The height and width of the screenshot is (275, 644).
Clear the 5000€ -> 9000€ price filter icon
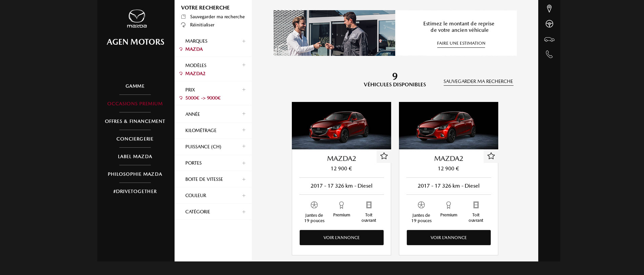pyautogui.click(x=181, y=98)
